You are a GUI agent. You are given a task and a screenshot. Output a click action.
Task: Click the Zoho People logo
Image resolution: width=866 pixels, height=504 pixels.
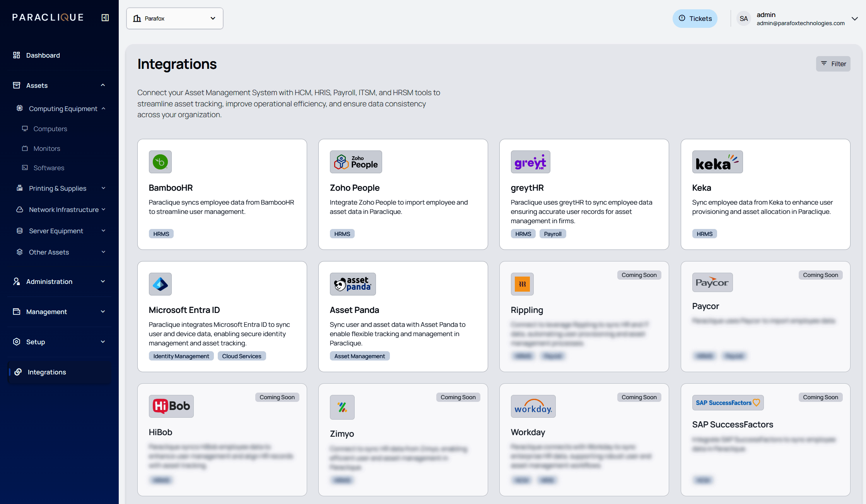pyautogui.click(x=355, y=162)
